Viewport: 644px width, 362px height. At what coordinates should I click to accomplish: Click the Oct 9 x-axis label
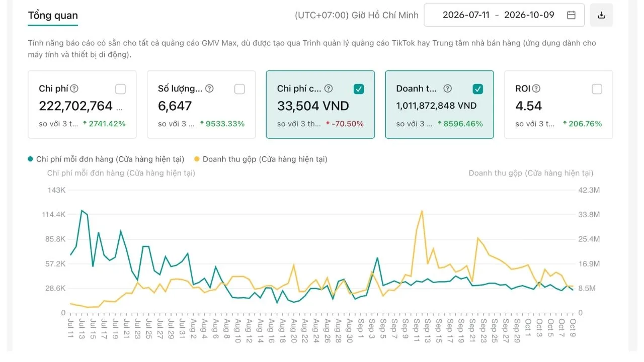point(573,328)
